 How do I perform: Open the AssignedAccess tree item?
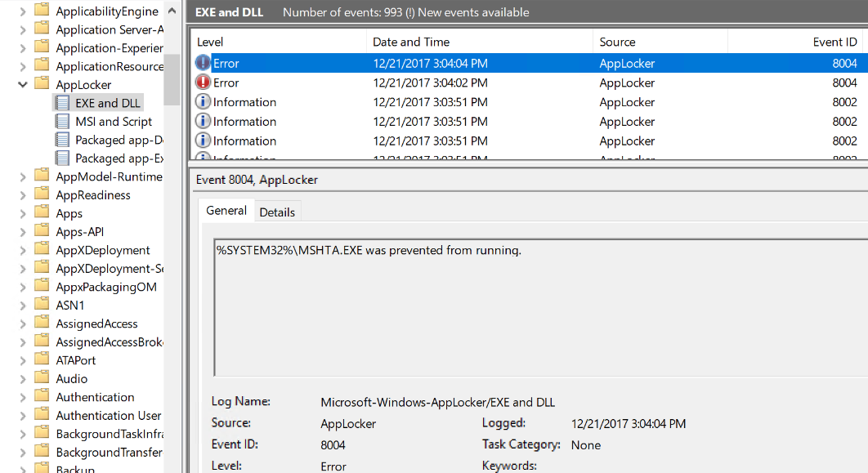pyautogui.click(x=96, y=324)
